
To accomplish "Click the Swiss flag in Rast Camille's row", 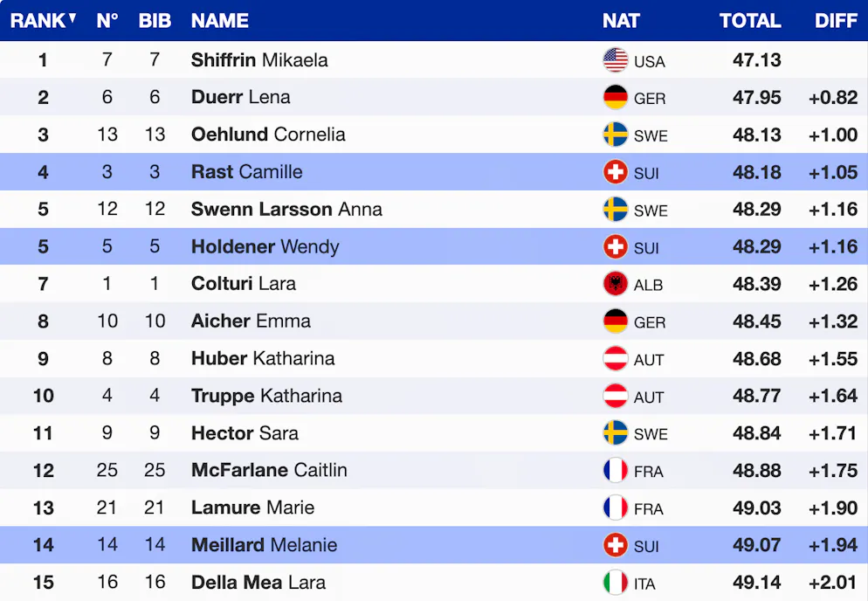I will coord(616,172).
